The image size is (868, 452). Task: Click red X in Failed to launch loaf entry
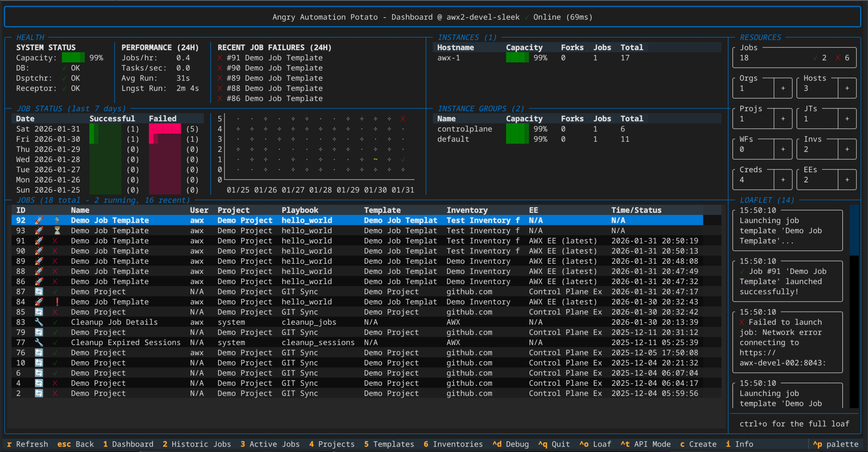(742, 322)
